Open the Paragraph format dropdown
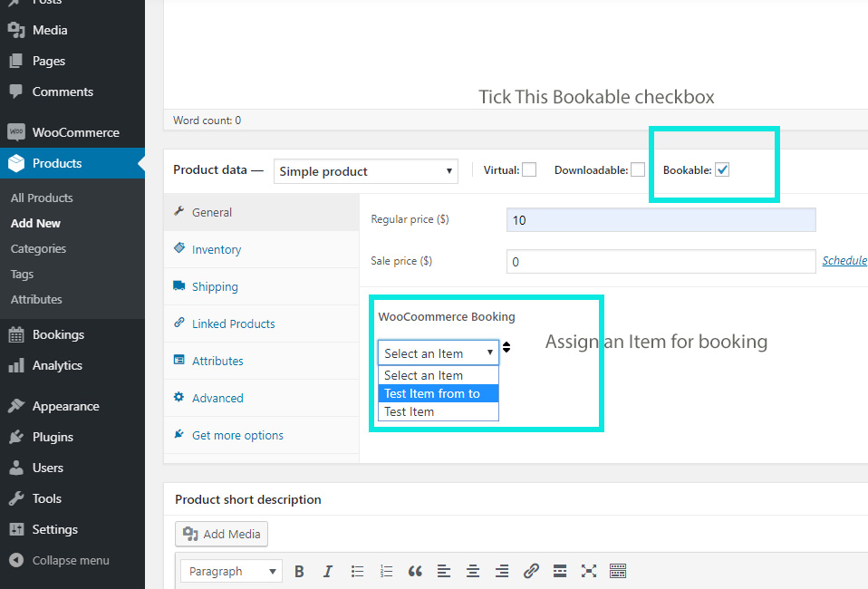This screenshot has height=589, width=868. pos(231,571)
